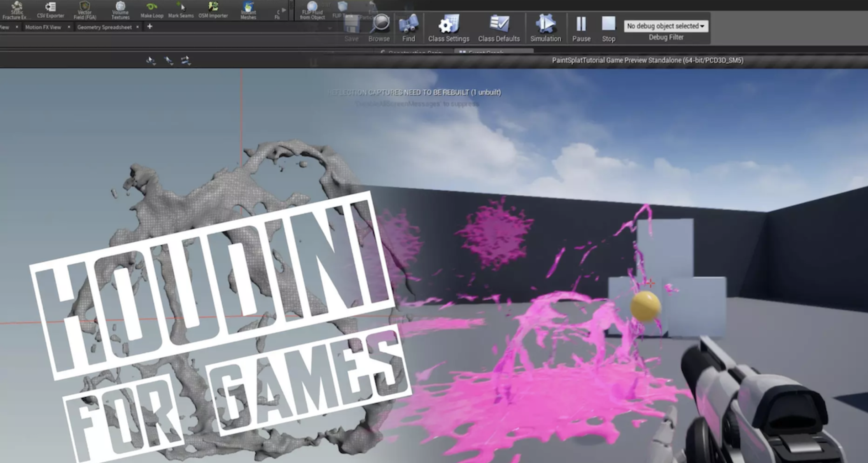This screenshot has width=868, height=463.
Task: Open Class Settings
Action: [449, 28]
